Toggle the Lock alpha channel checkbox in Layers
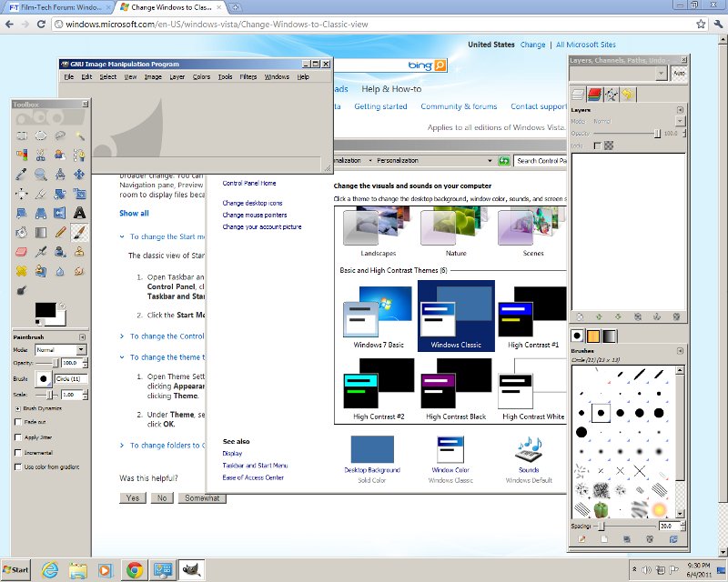728x582 pixels. tap(598, 145)
